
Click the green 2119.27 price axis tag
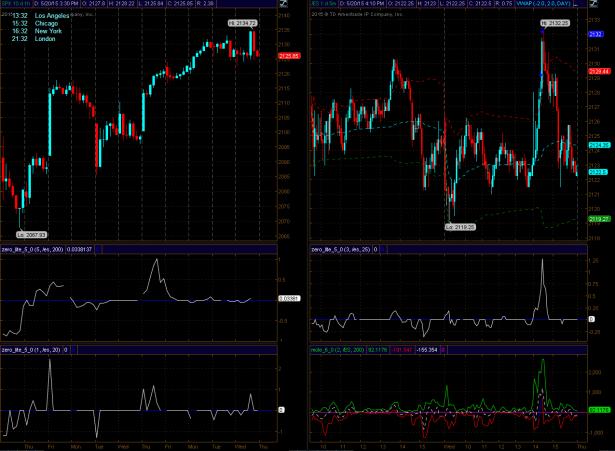(599, 218)
